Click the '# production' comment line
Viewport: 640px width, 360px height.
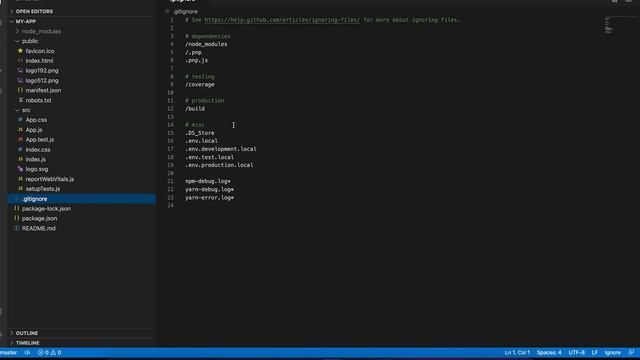pos(204,100)
